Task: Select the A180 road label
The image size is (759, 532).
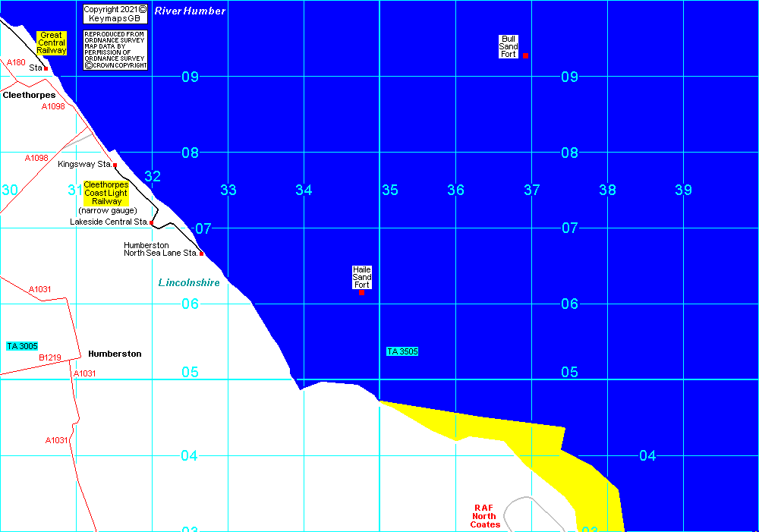Action: (16, 62)
